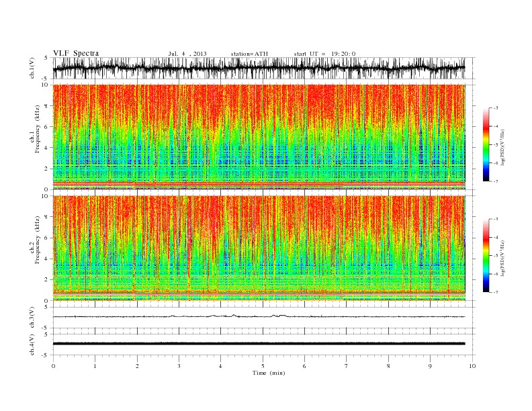Click the 'ch.1(V)' waveform axis label
The height and width of the screenshot is (411, 532).
(x=32, y=68)
